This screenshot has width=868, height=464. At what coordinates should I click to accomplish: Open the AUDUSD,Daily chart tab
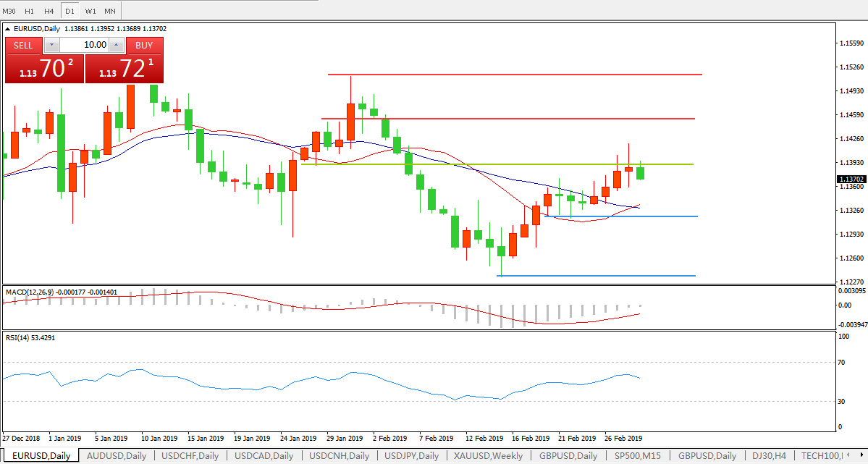click(116, 456)
